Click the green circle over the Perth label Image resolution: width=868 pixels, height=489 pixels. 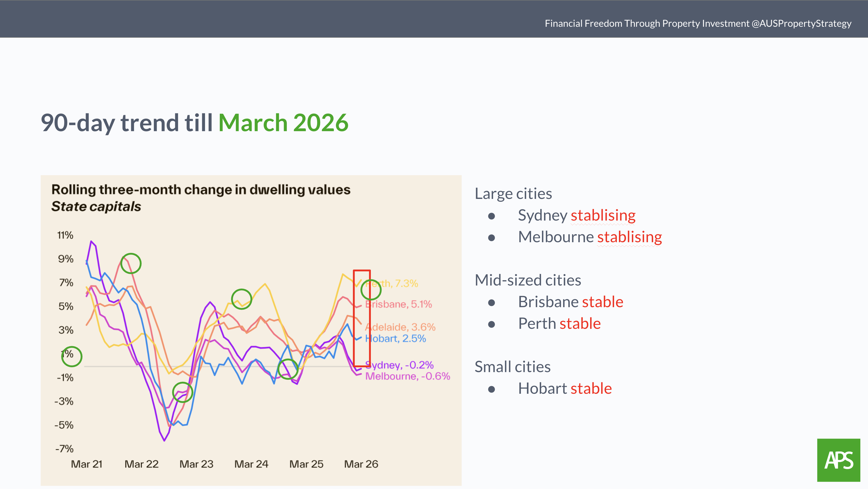tap(371, 290)
